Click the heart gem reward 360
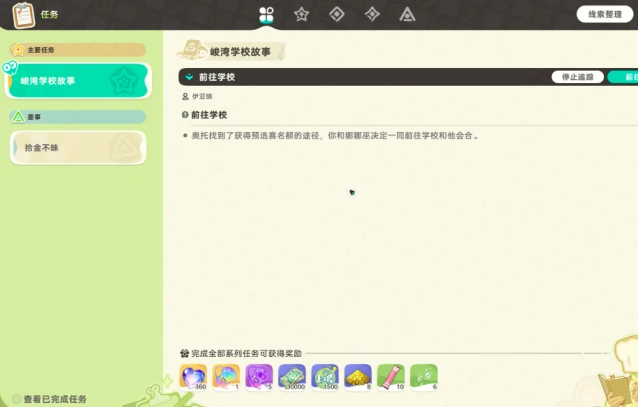 193,377
